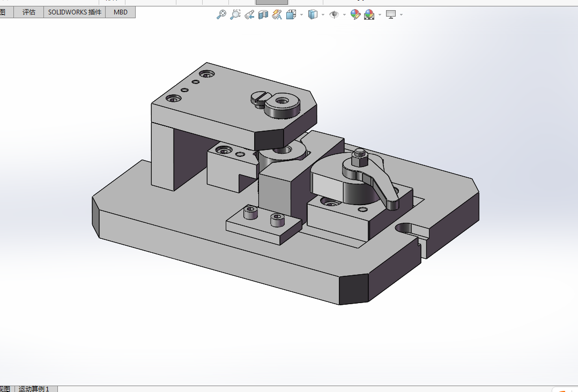578x392 pixels.
Task: Click the Hide/Show Items eye icon
Action: [334, 14]
